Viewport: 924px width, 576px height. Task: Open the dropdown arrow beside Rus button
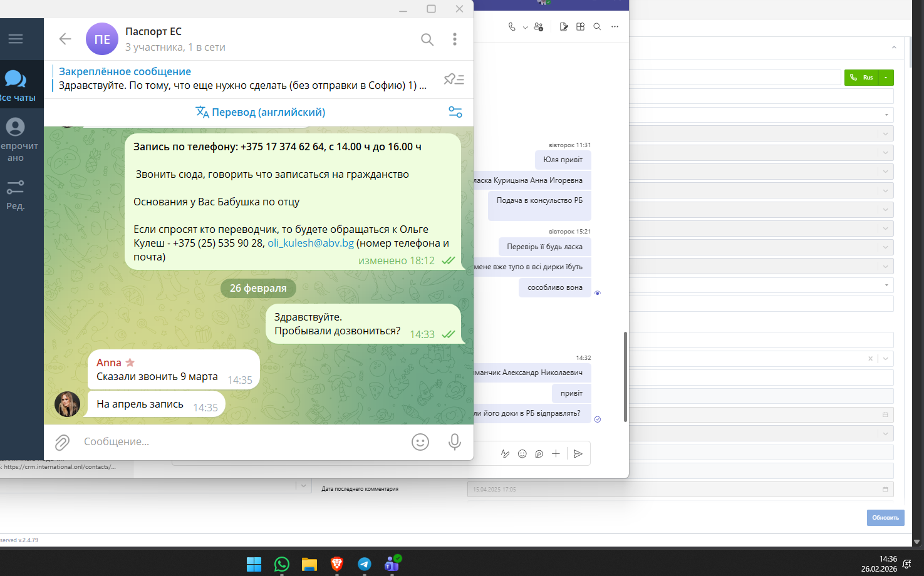(886, 78)
